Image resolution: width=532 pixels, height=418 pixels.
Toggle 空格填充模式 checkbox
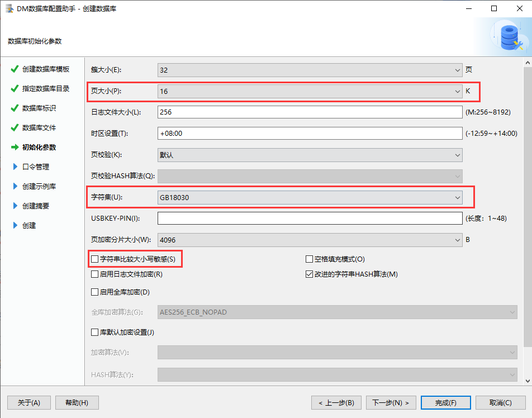click(x=309, y=259)
